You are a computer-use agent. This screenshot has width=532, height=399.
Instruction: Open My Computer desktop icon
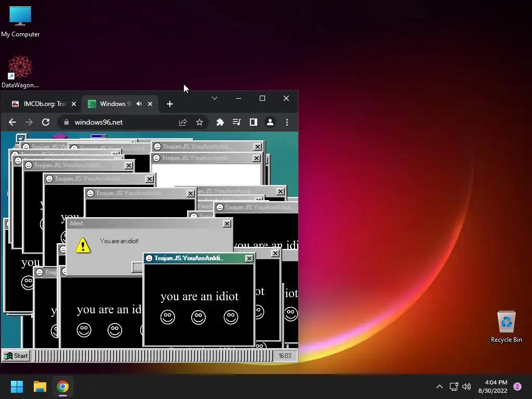(x=20, y=21)
